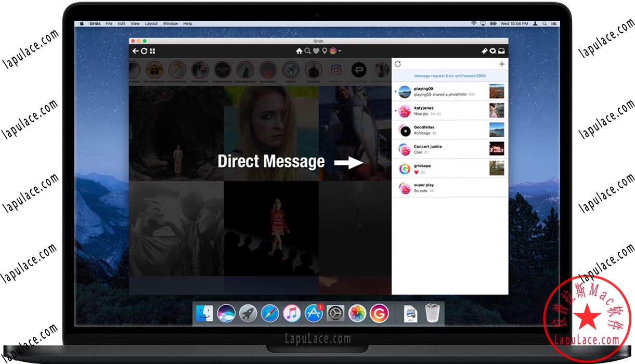Open the Likes heart icon in toolbar
Screen dimensions: 635x364
[x=316, y=51]
